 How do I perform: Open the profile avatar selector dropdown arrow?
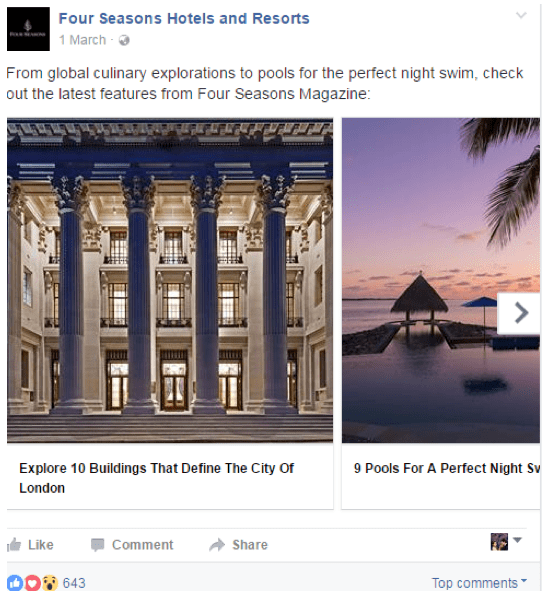click(x=517, y=539)
